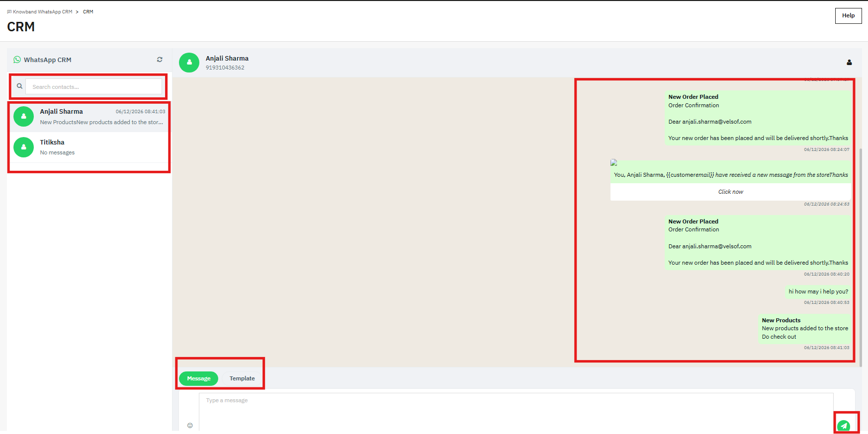Click the Anjali Sharma name in chat header
Image resolution: width=868 pixels, height=434 pixels.
(227, 58)
